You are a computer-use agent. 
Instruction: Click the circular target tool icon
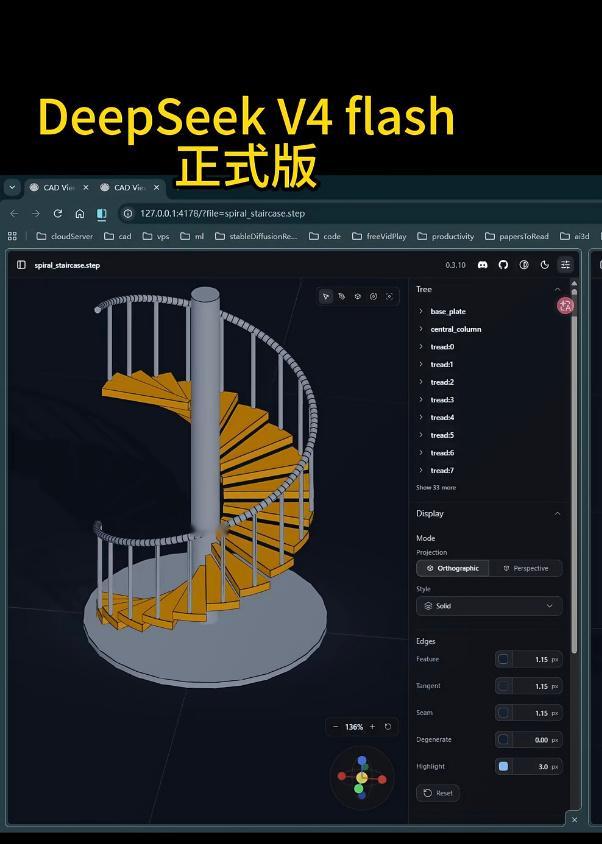coord(373,296)
